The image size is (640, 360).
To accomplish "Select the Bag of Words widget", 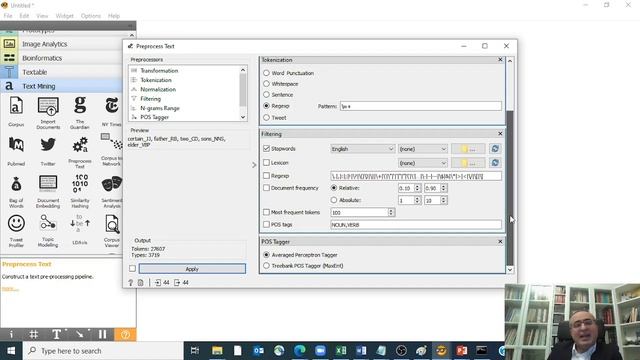I will (16, 191).
